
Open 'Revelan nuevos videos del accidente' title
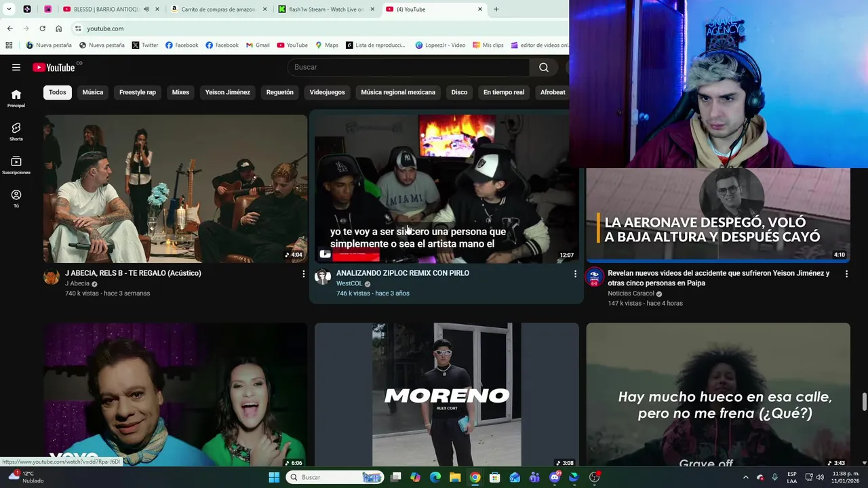point(719,278)
